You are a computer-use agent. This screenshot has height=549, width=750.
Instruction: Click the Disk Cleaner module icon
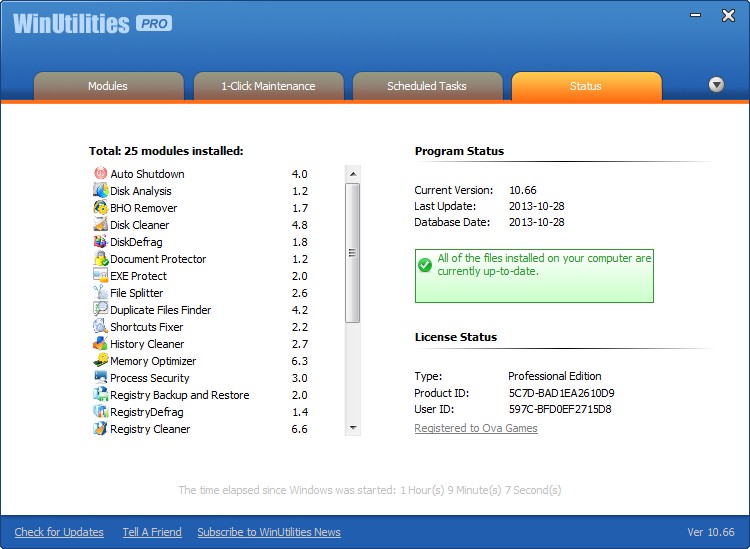pyautogui.click(x=100, y=224)
